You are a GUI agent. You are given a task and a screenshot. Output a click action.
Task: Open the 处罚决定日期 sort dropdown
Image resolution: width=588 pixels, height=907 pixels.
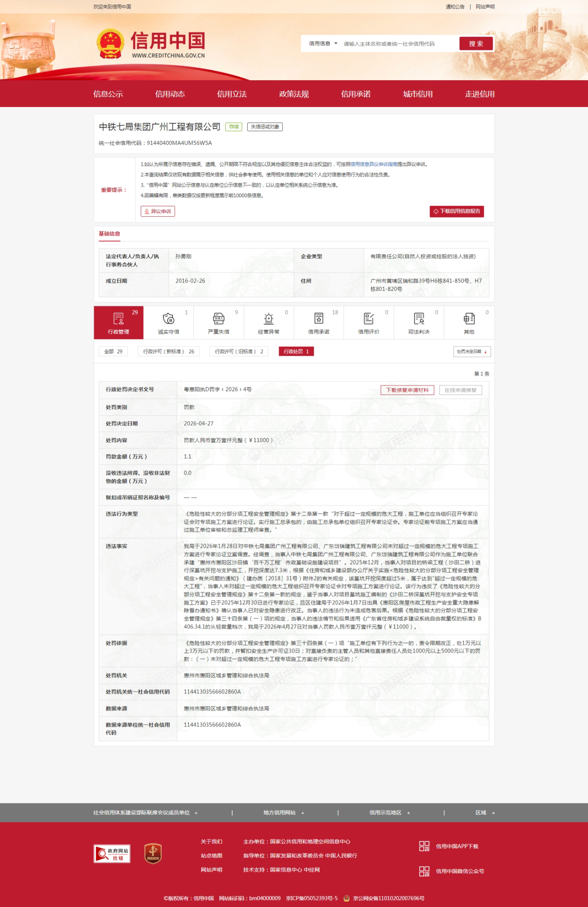pyautogui.click(x=472, y=351)
